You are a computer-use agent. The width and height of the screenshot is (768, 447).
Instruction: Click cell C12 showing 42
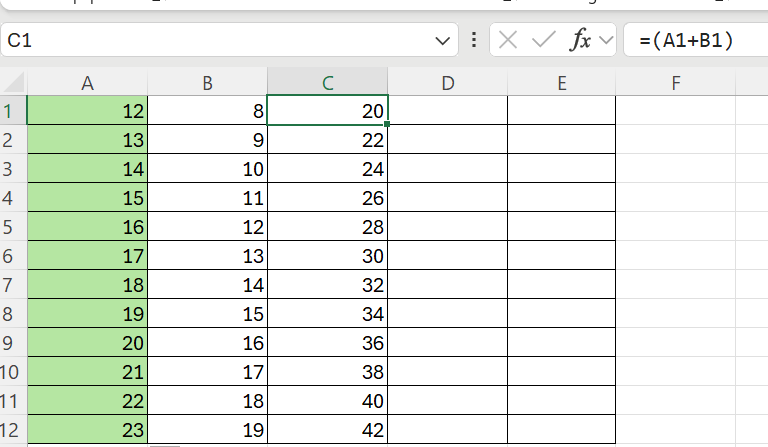tap(327, 430)
